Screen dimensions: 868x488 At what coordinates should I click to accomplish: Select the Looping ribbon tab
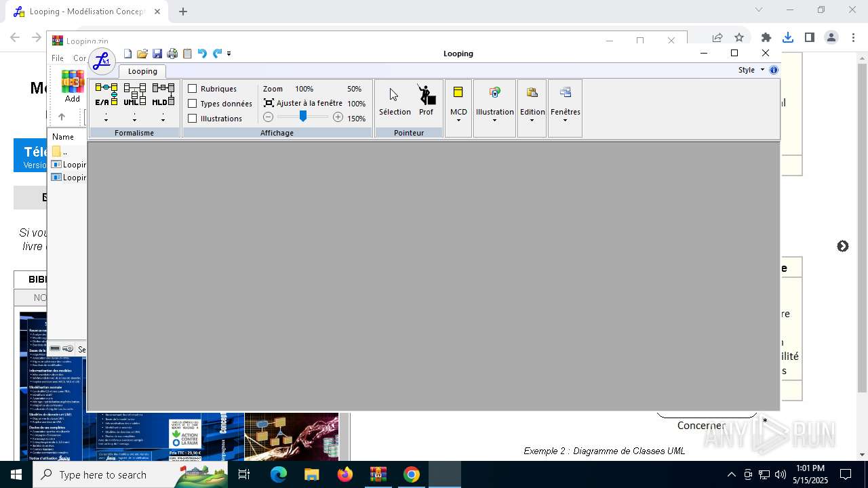(142, 71)
